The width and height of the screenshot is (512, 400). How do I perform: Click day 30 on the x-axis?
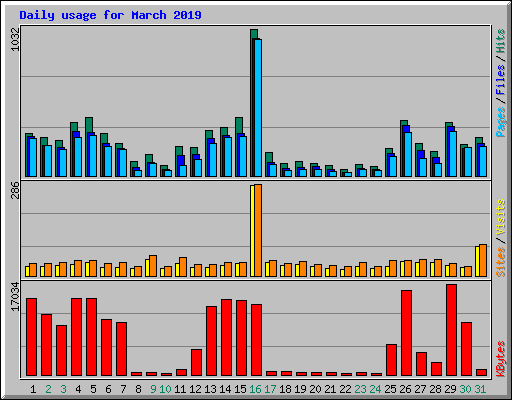(465, 389)
